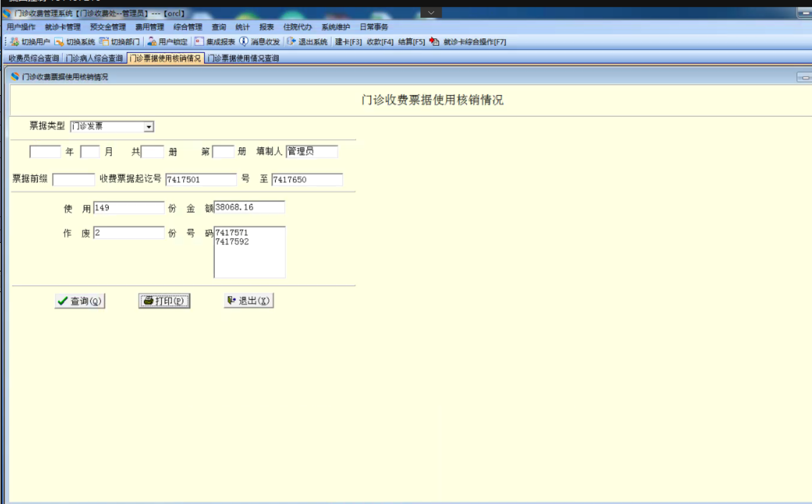
Task: Switch to the 收费员综合查询 tab
Action: pos(34,58)
